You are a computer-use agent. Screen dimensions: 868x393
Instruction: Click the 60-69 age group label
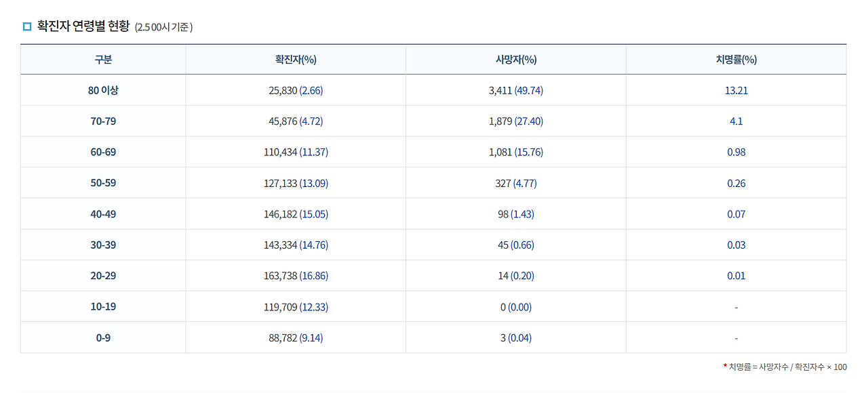(103, 152)
